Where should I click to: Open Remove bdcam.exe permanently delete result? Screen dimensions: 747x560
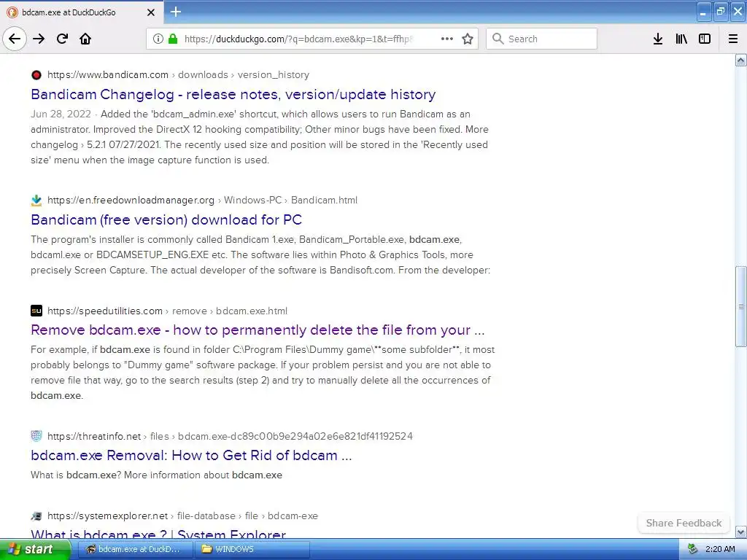(258, 330)
